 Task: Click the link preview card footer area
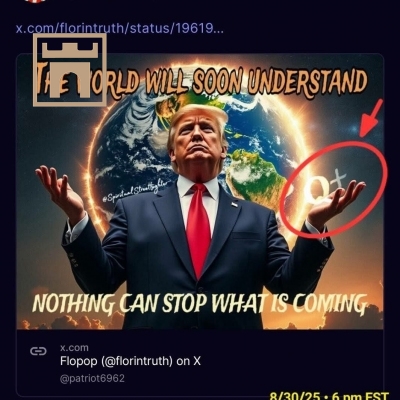(200, 362)
